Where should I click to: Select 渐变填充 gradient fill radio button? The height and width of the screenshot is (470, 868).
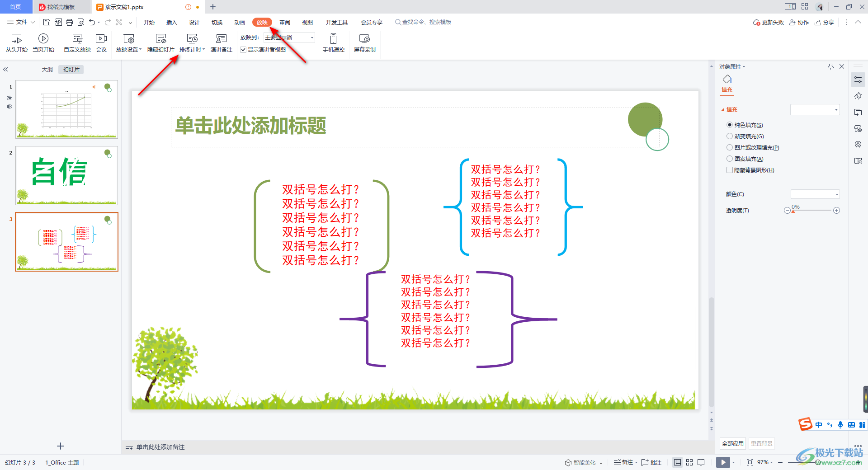pos(730,136)
